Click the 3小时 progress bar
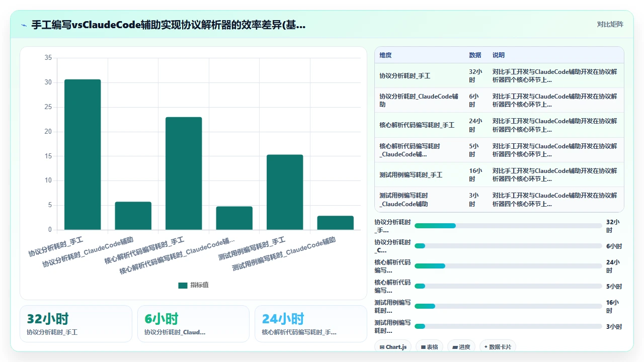 coord(508,326)
